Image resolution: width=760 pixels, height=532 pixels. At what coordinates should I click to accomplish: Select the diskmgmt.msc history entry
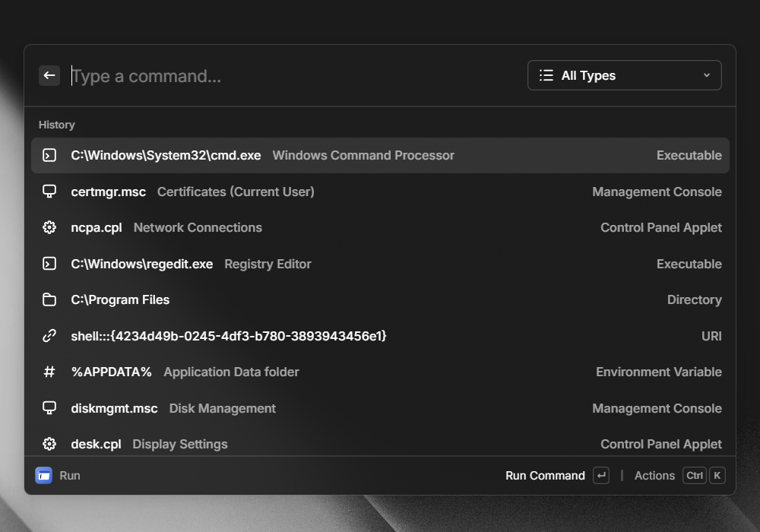point(380,408)
